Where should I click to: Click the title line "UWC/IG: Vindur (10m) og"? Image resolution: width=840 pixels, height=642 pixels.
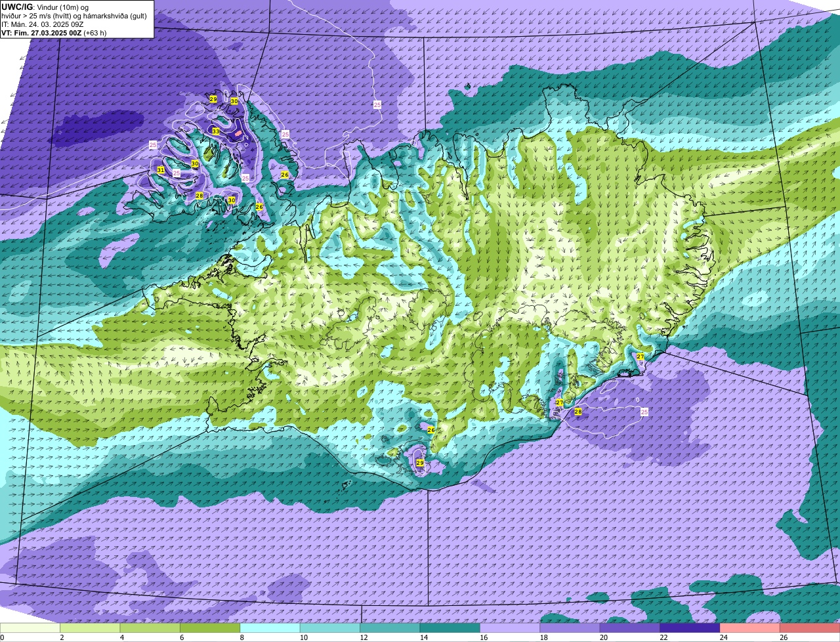point(45,7)
